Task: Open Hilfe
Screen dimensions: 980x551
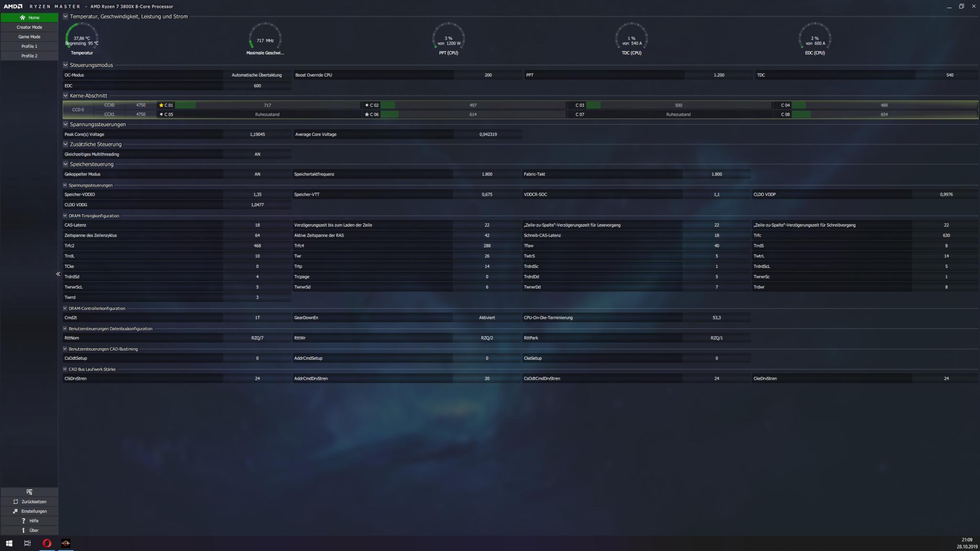Action: click(x=29, y=521)
